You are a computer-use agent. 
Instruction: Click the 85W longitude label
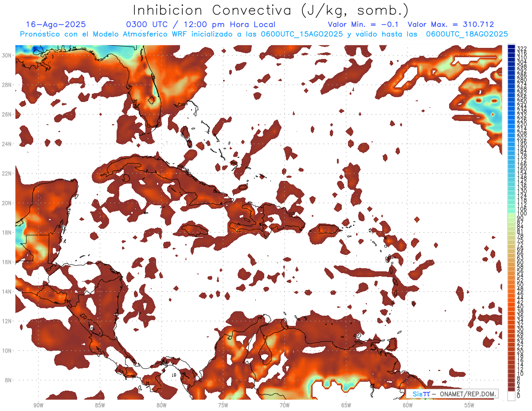click(x=100, y=405)
